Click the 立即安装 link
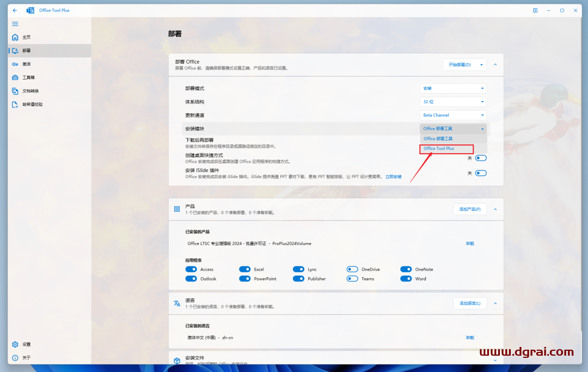Screen dimensions: 588x372 point(394,177)
